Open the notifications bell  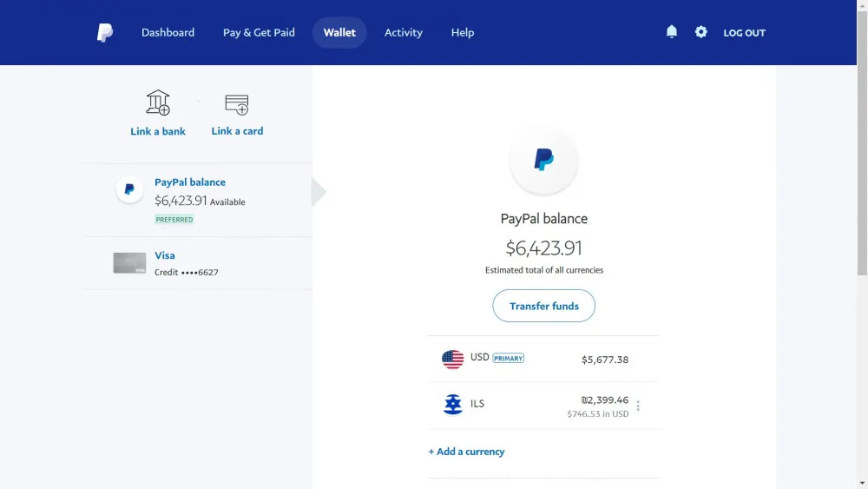click(672, 31)
